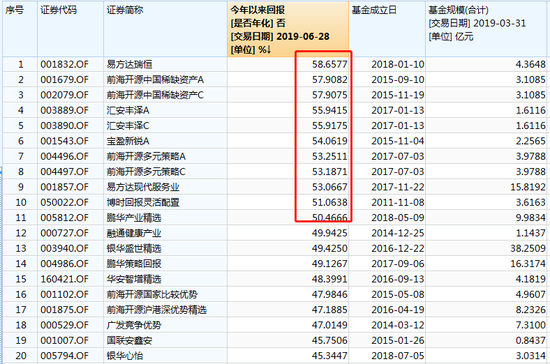
Task: Click inception date 2018-07-05
Action: pos(398,356)
